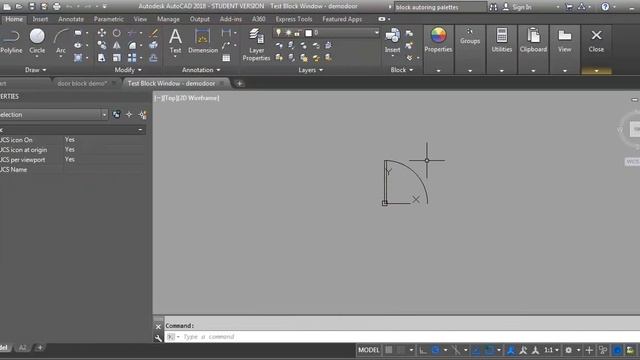The width and height of the screenshot is (640, 360).
Task: Switch to the Parametric ribbon tab
Action: [108, 19]
